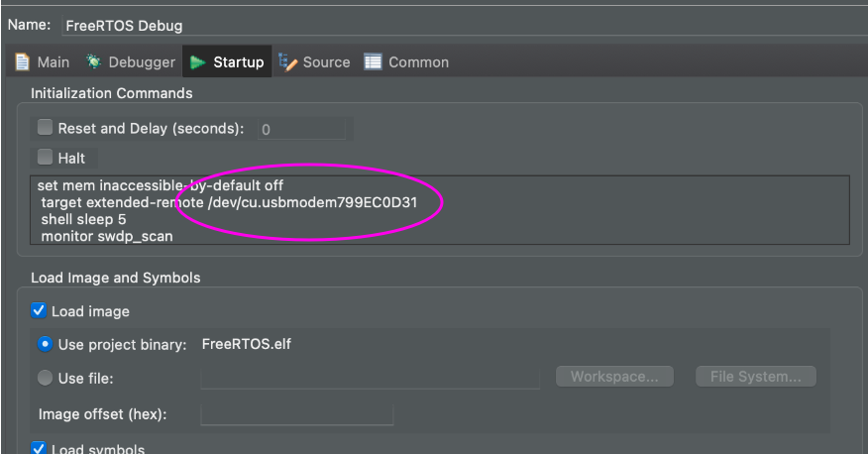Click inside the initialization commands text box

(x=440, y=210)
